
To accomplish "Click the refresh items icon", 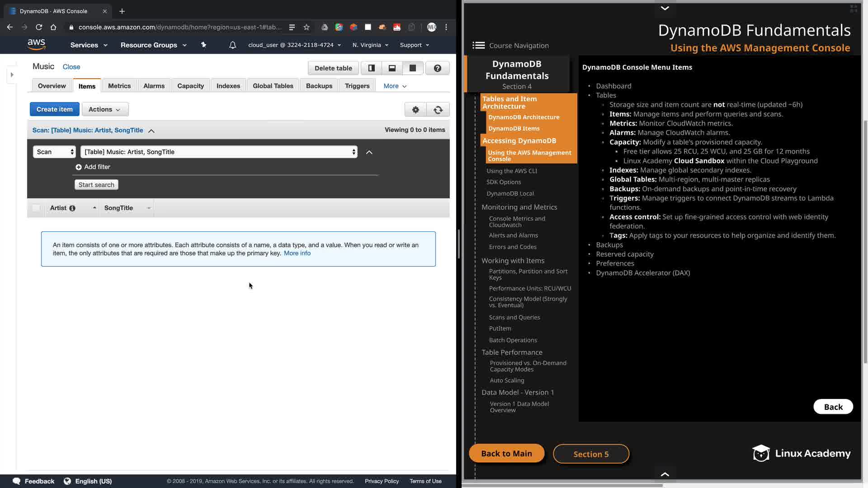I will point(438,110).
